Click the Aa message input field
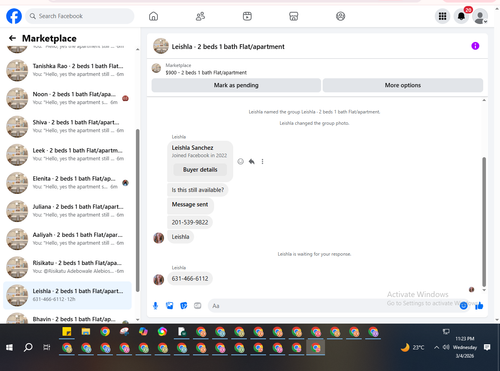The image size is (500, 371). pyautogui.click(x=333, y=306)
